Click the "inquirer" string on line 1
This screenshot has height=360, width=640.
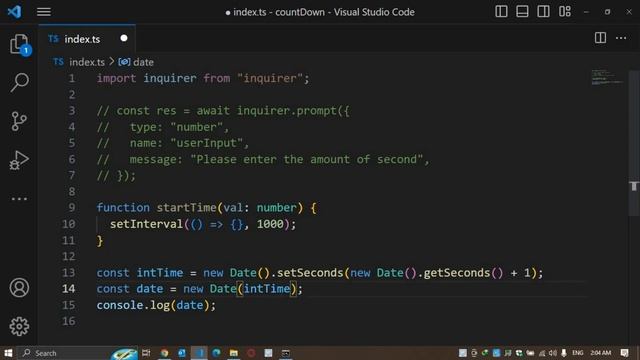(270, 78)
